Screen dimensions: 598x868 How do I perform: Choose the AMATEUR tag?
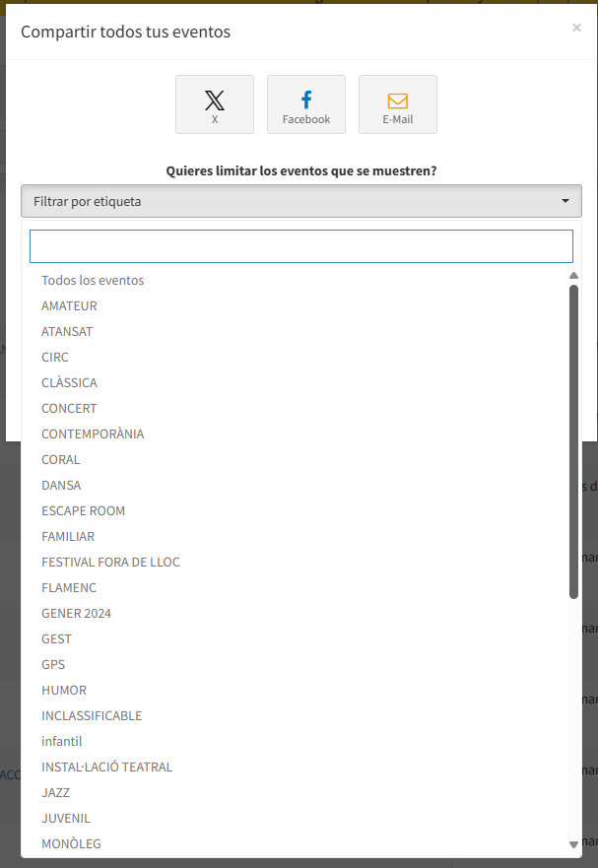[x=69, y=306]
